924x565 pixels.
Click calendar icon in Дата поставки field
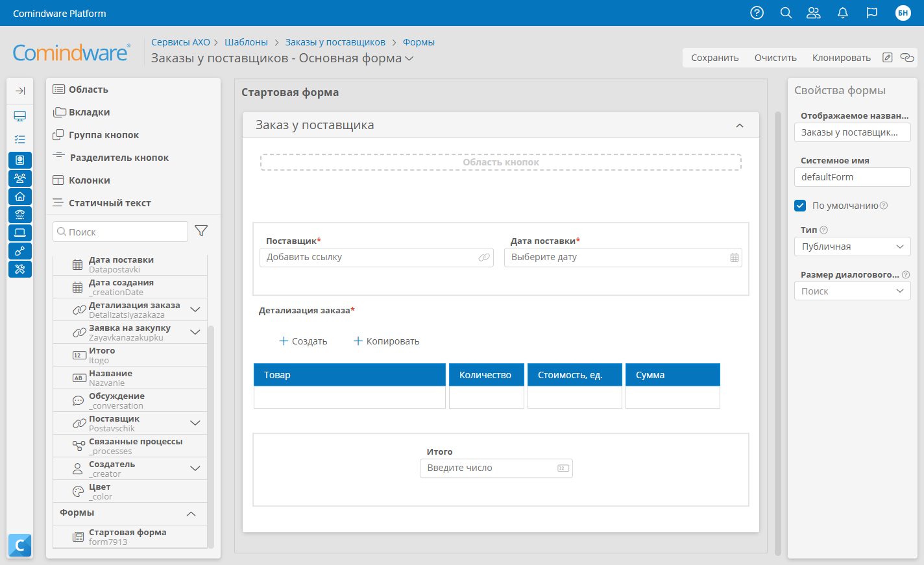click(x=735, y=258)
